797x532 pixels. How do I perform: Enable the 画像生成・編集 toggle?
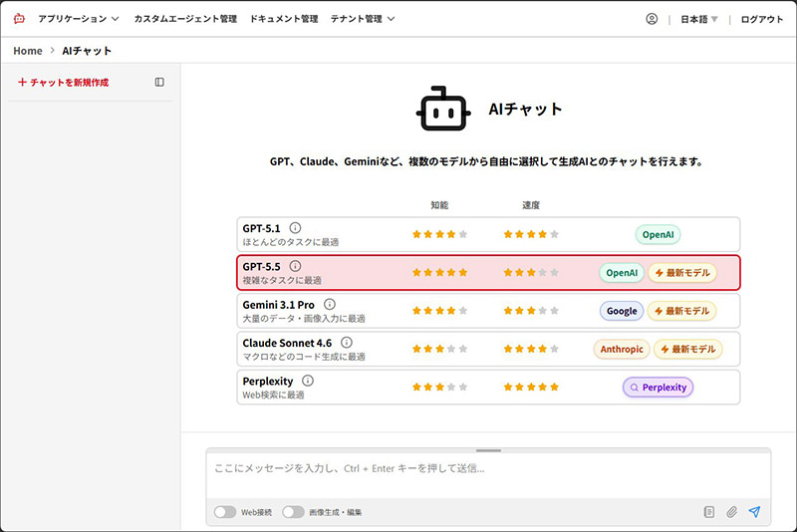[293, 512]
